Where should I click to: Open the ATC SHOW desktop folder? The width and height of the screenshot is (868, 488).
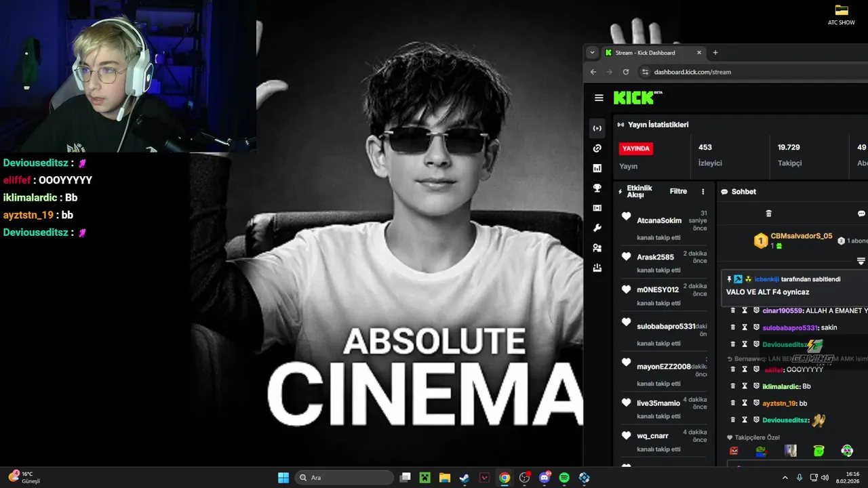click(x=842, y=15)
